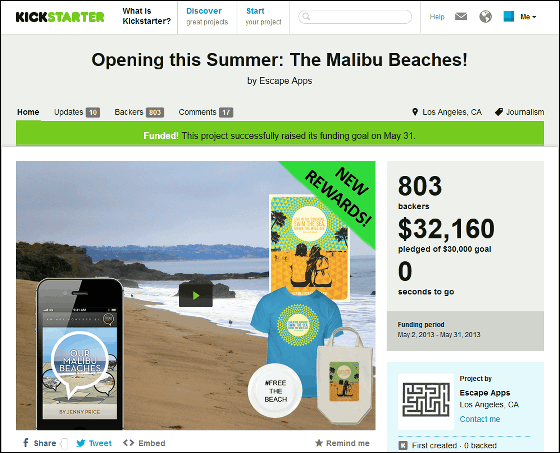Open the Discover great projects menu
This screenshot has width=560, height=453.
207,16
